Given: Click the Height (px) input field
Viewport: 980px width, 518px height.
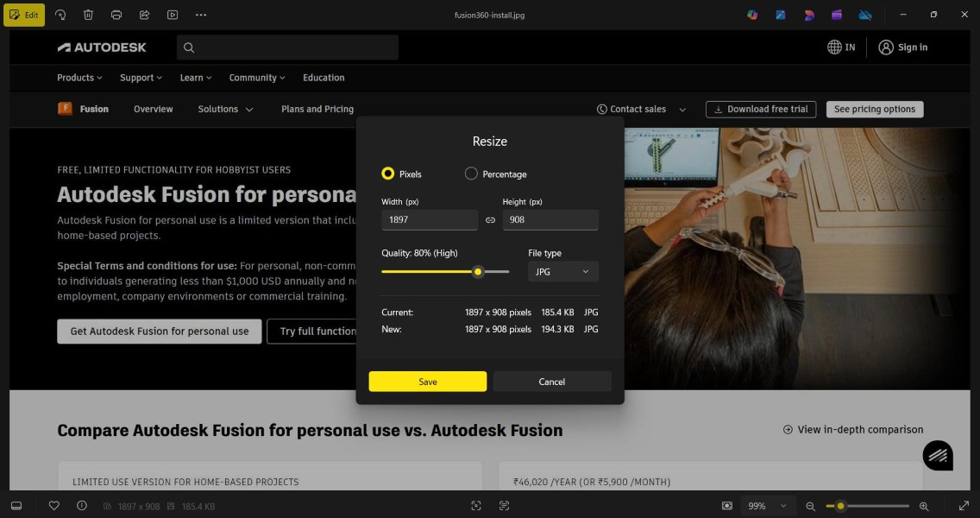Looking at the screenshot, I should 550,220.
